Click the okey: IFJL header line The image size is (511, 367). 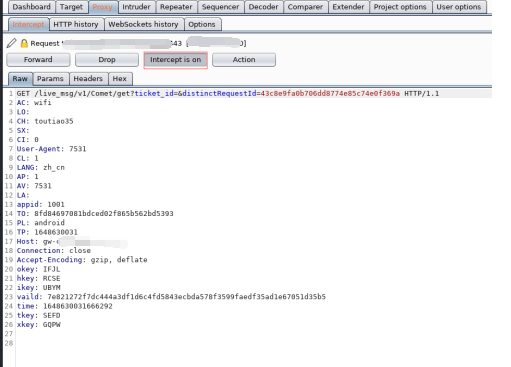click(x=38, y=269)
